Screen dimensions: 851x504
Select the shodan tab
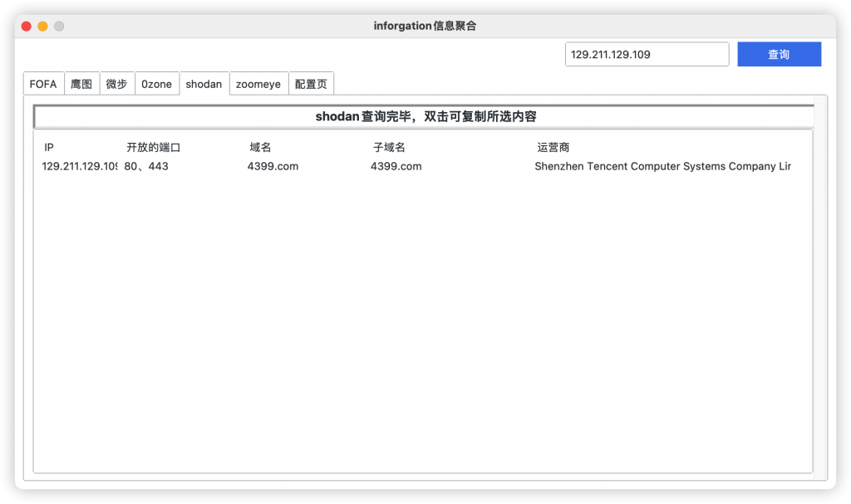point(204,83)
